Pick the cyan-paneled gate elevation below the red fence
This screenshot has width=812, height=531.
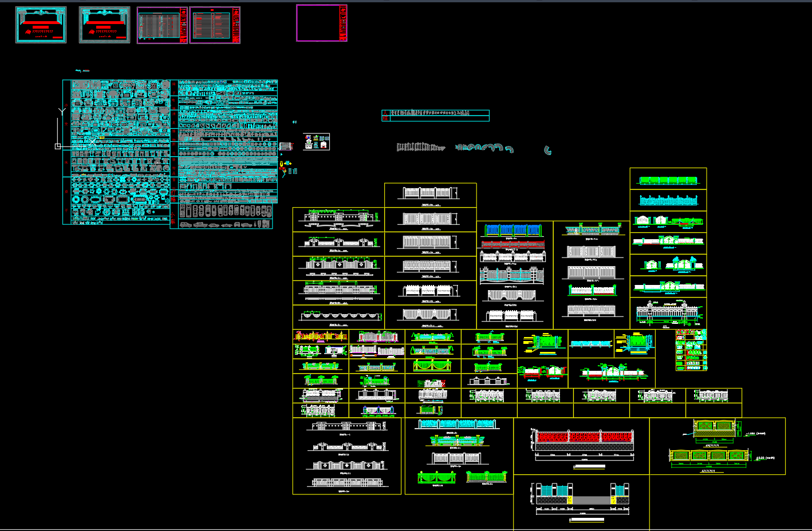pos(583,494)
